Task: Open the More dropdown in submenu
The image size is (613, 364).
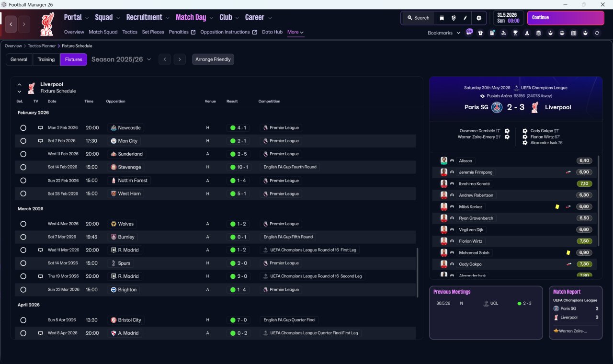Action: [295, 32]
